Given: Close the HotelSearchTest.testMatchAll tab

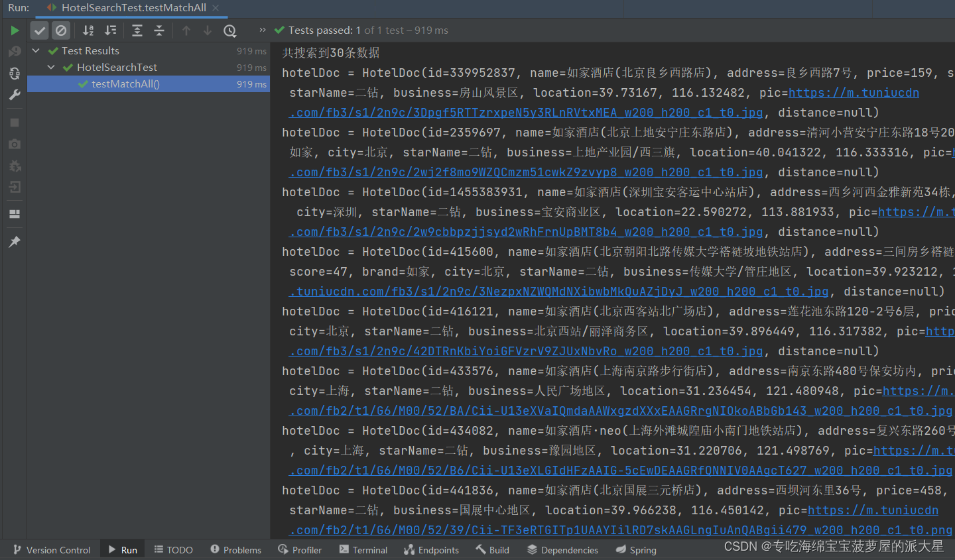Looking at the screenshot, I should click(216, 8).
